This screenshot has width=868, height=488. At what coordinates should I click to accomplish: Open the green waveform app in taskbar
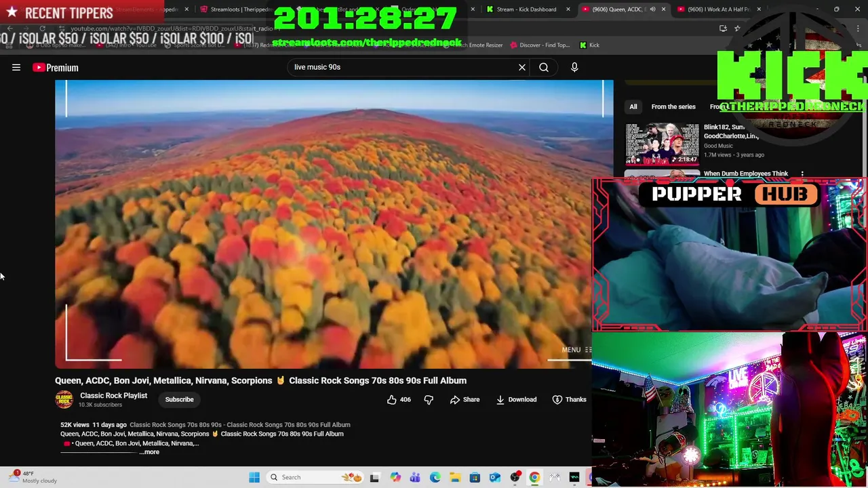pos(574,477)
